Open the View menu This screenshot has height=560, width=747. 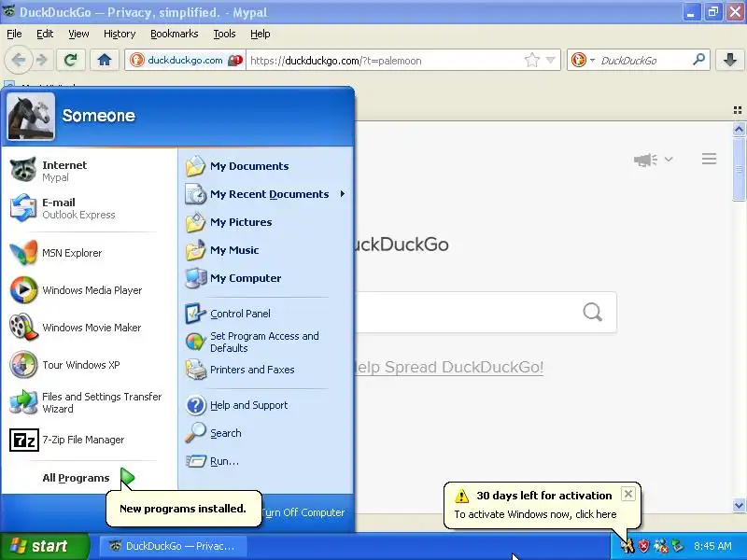tap(78, 34)
